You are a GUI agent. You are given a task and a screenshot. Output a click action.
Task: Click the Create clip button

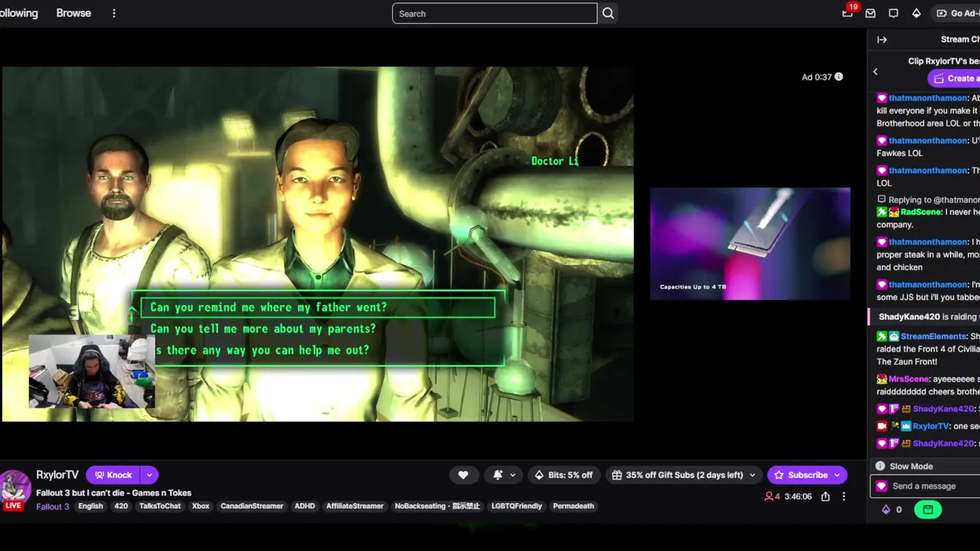click(954, 78)
